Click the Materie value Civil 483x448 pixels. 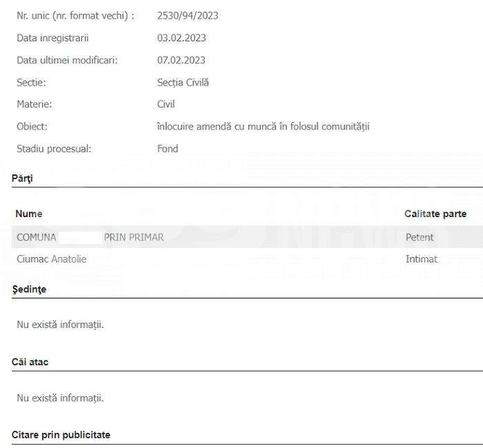(166, 104)
